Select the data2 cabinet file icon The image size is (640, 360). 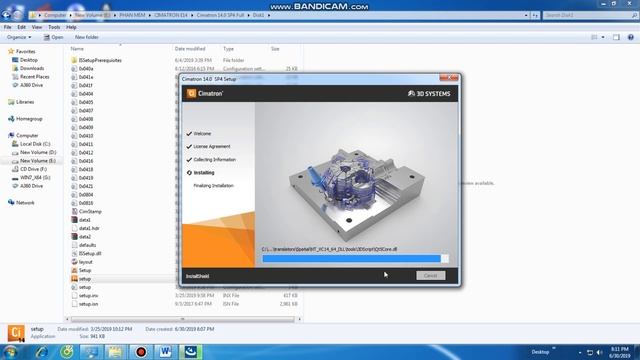click(74, 237)
